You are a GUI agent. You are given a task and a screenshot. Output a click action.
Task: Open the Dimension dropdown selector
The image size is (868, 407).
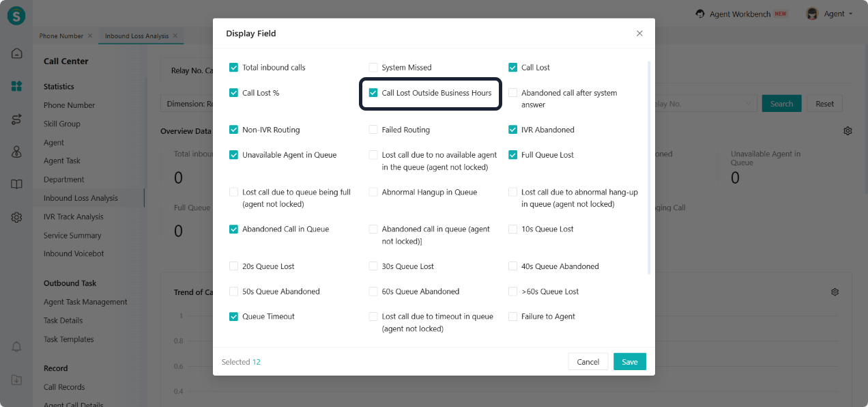click(x=186, y=104)
